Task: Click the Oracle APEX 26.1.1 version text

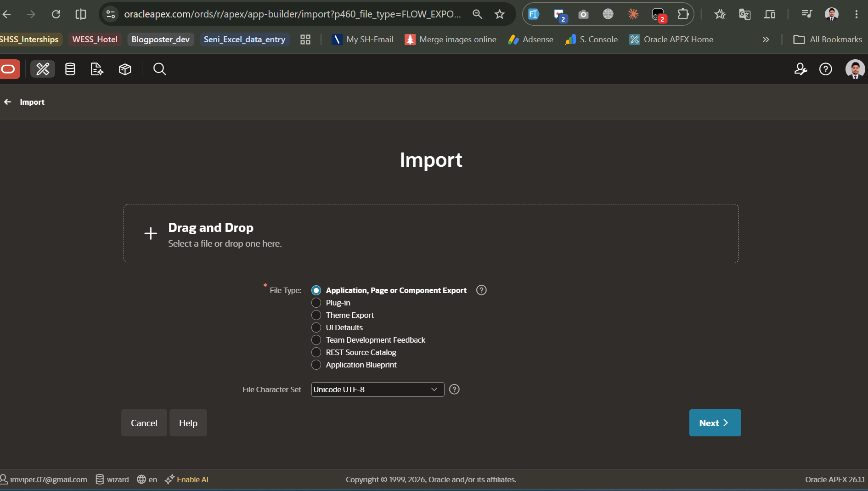Action: 834,479
